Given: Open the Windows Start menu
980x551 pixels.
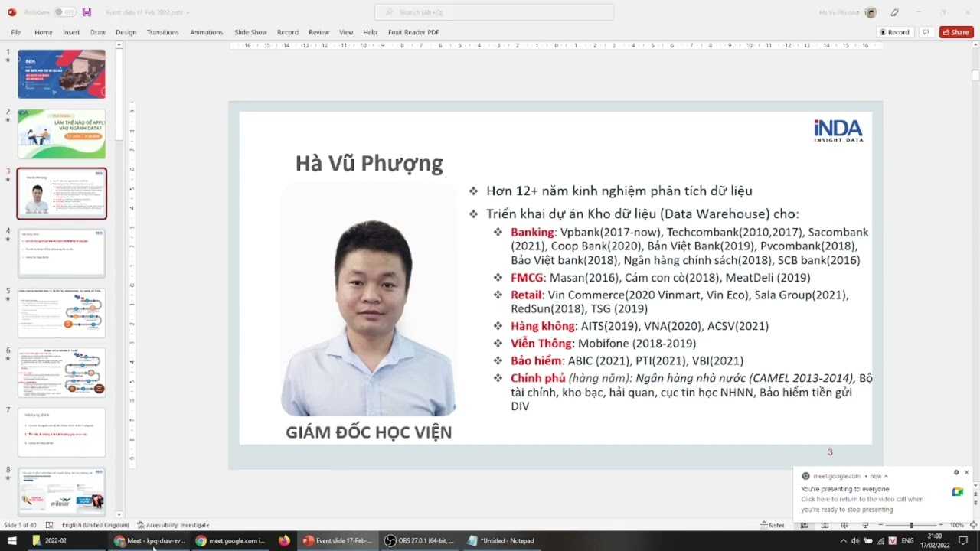Looking at the screenshot, I should tap(12, 540).
